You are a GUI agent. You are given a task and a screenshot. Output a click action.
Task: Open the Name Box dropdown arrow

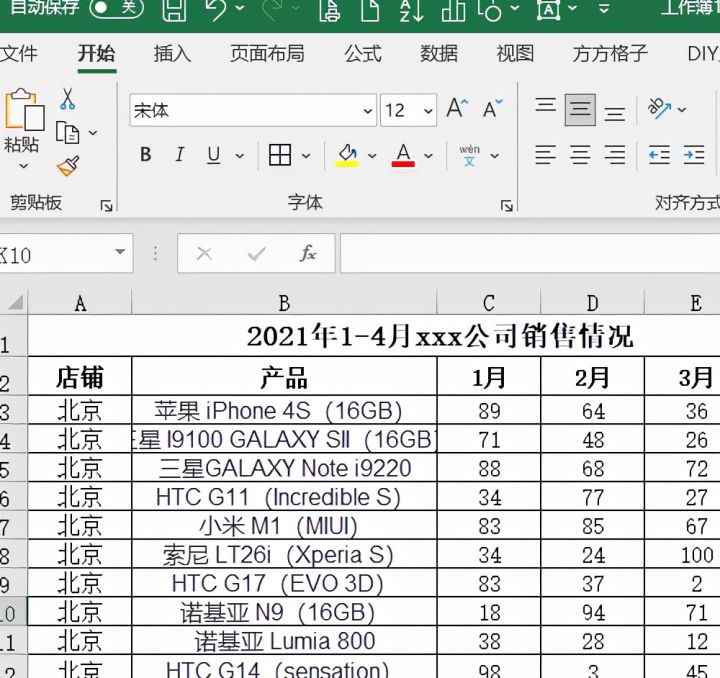pyautogui.click(x=120, y=252)
